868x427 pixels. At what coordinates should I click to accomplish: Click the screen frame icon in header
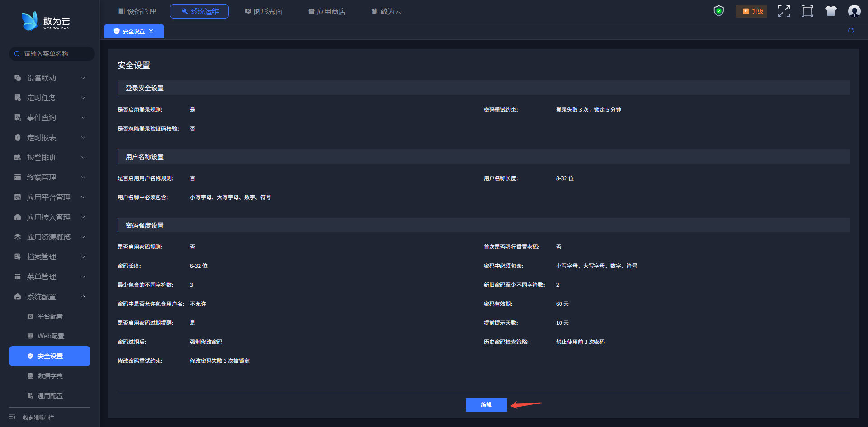(x=807, y=11)
